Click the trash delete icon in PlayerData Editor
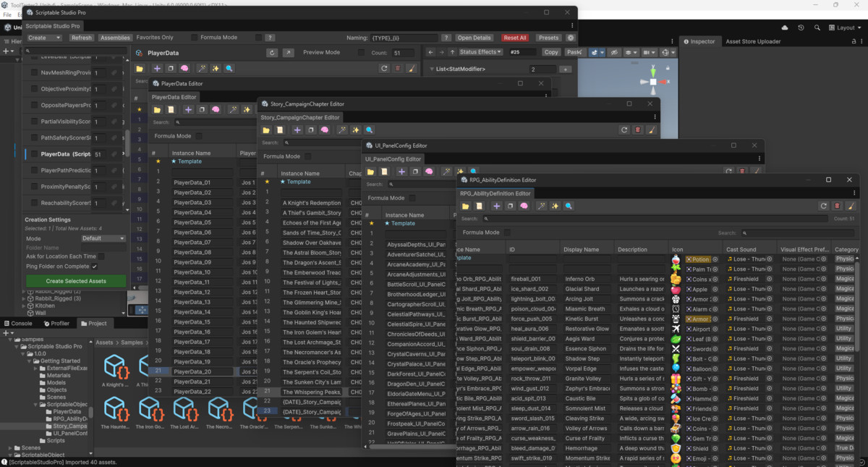 pos(398,68)
